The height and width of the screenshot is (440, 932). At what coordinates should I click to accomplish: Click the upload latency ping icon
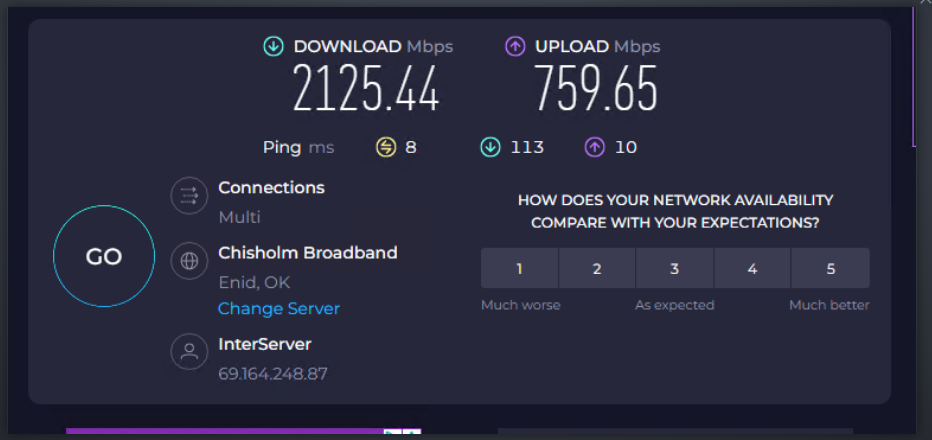(595, 148)
